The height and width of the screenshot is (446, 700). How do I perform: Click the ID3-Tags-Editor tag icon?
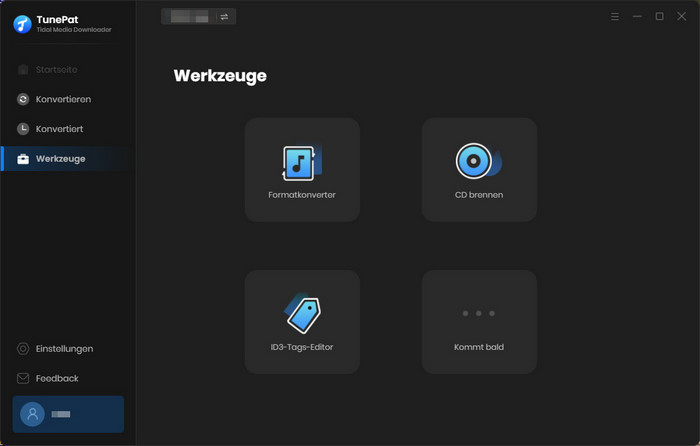tap(303, 313)
